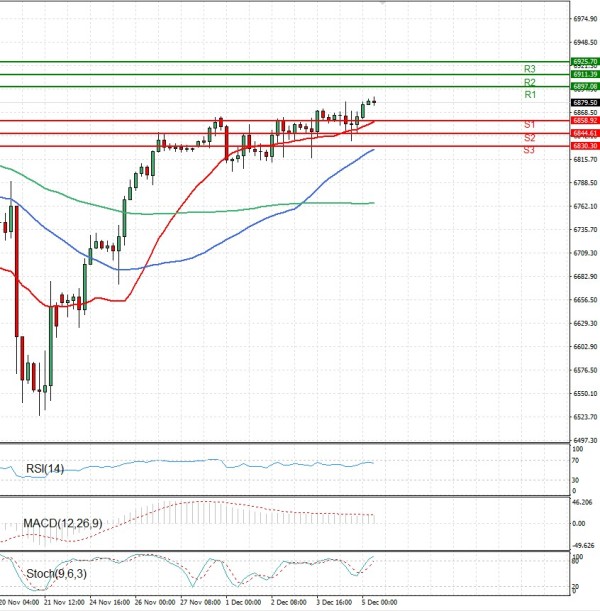Screen dimensions: 600x611
Task: Click the 6925.70 green price tag
Action: click(x=585, y=62)
